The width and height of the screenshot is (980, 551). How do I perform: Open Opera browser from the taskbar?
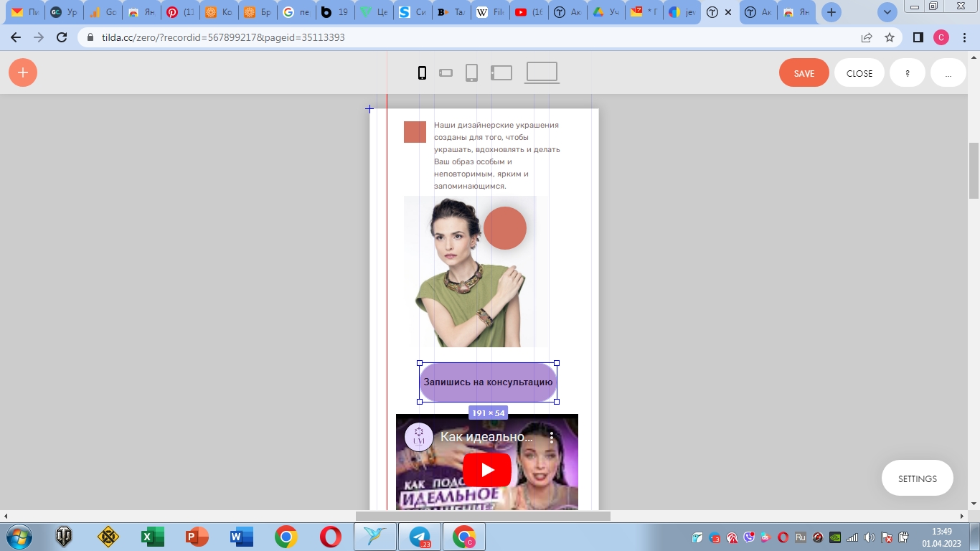tap(331, 537)
